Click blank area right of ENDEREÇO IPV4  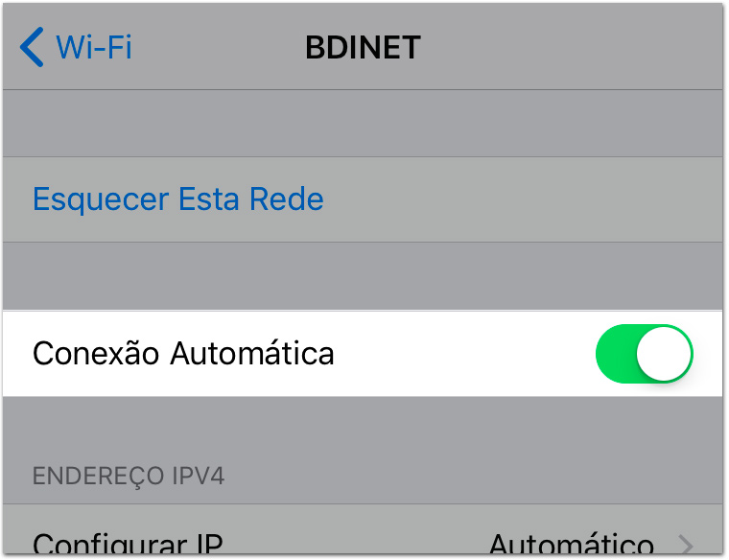point(473,476)
